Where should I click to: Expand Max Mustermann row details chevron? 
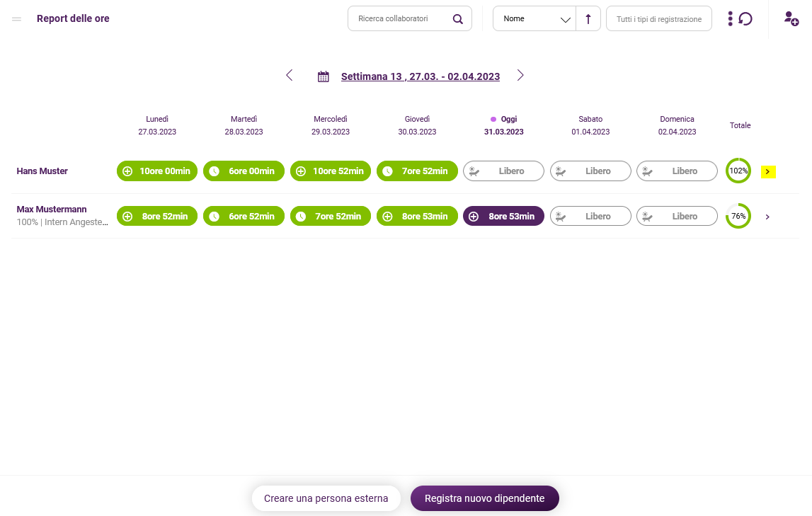767,217
